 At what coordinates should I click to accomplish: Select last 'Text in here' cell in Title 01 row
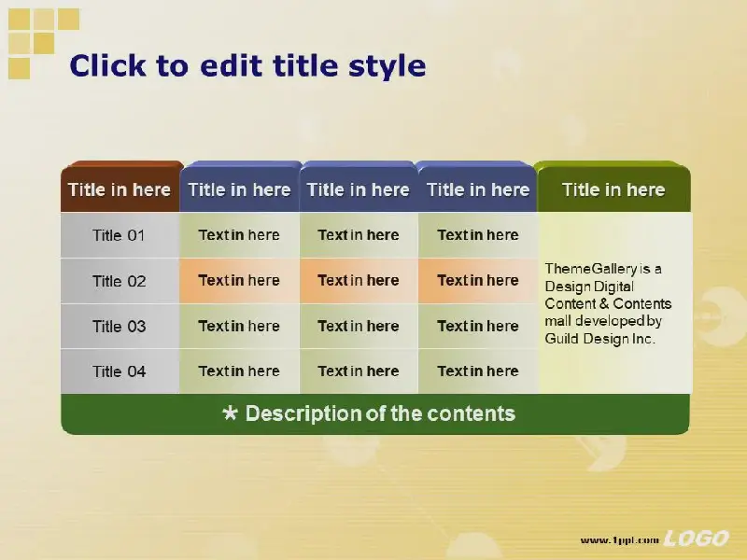[x=478, y=235]
